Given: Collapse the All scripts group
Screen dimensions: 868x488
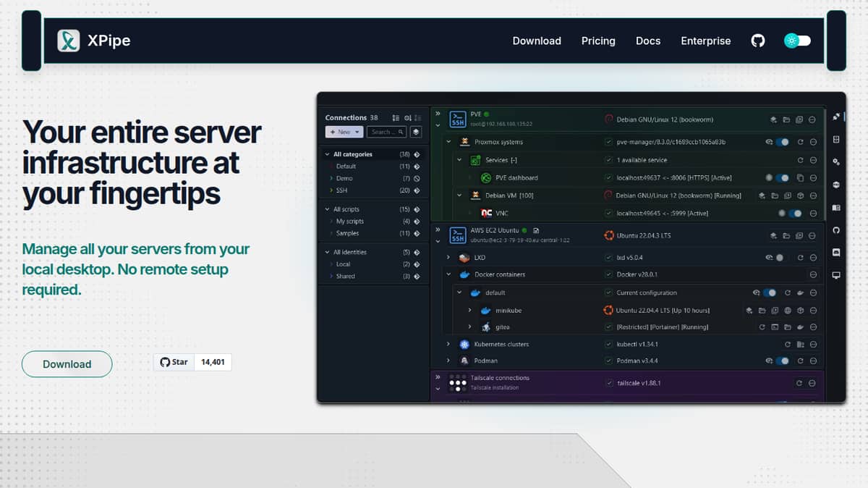Looking at the screenshot, I should click(327, 209).
